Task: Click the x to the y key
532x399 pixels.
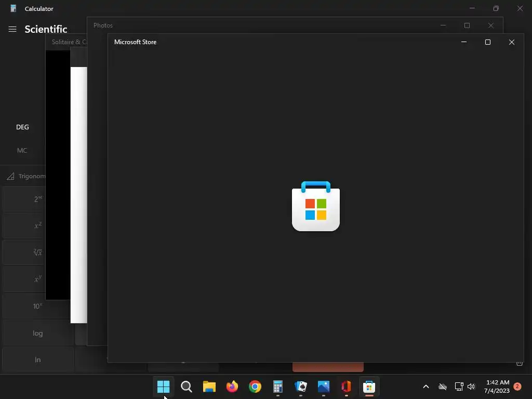Action: tap(24, 279)
